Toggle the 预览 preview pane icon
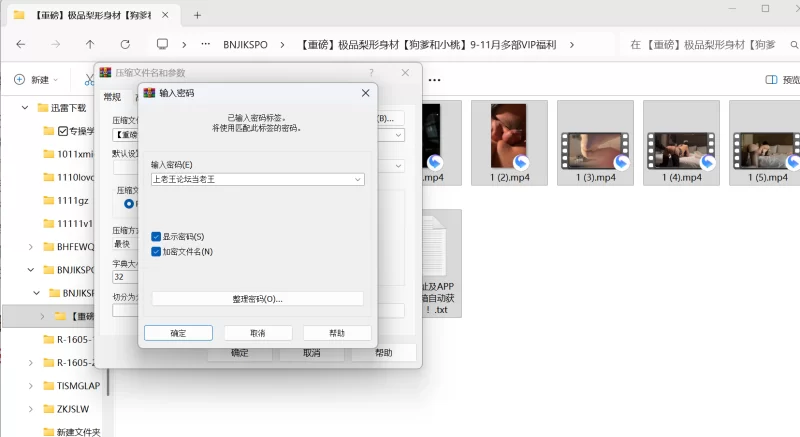800x437 pixels. click(772, 80)
